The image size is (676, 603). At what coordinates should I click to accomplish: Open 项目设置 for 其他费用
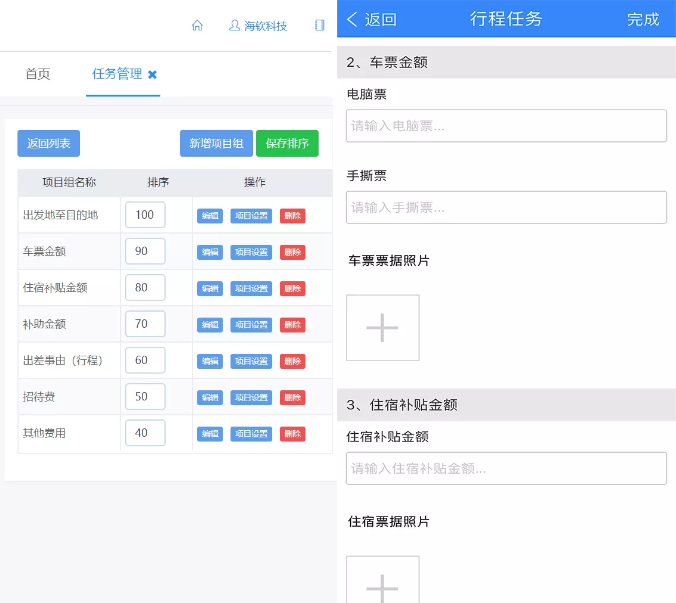[251, 434]
